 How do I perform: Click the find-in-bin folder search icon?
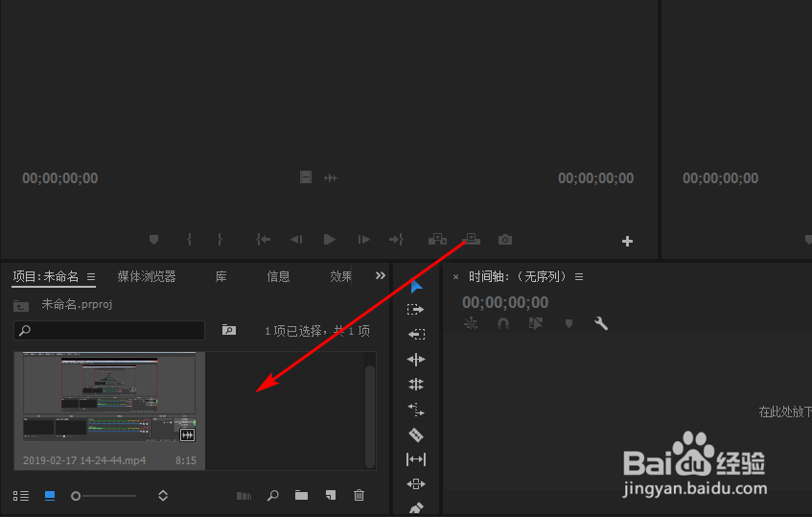(229, 329)
